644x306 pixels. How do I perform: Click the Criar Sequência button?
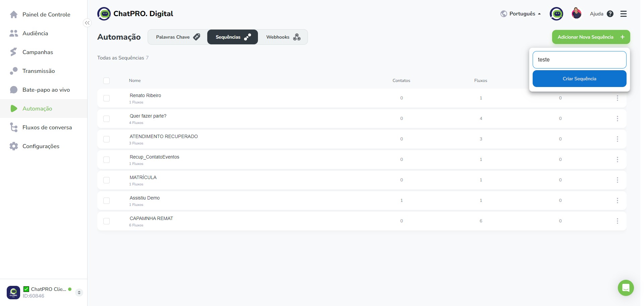579,79
